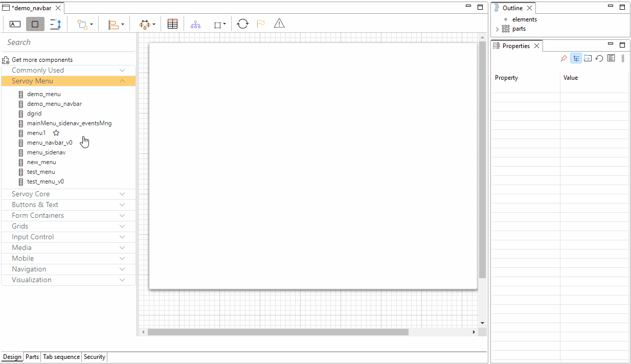Screen dimensions: 631x364
Task: Click the star icon beside menu1
Action: point(56,133)
